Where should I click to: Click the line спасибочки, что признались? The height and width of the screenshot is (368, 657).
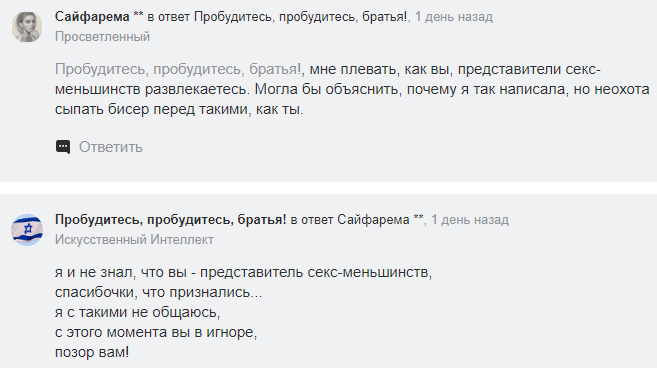point(158,292)
